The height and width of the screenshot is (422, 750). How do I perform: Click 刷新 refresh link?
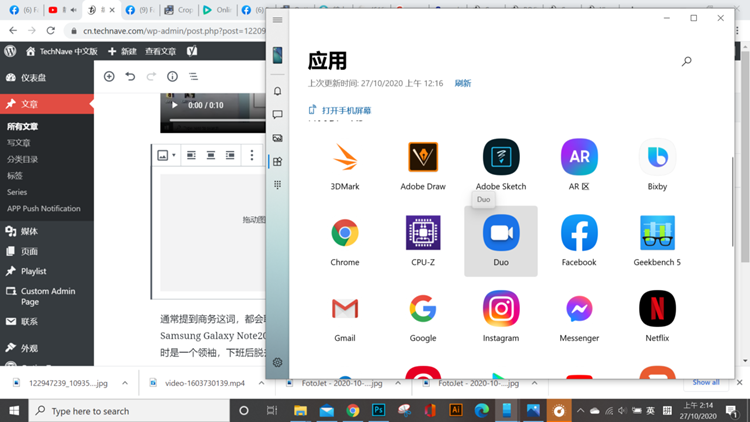click(463, 83)
